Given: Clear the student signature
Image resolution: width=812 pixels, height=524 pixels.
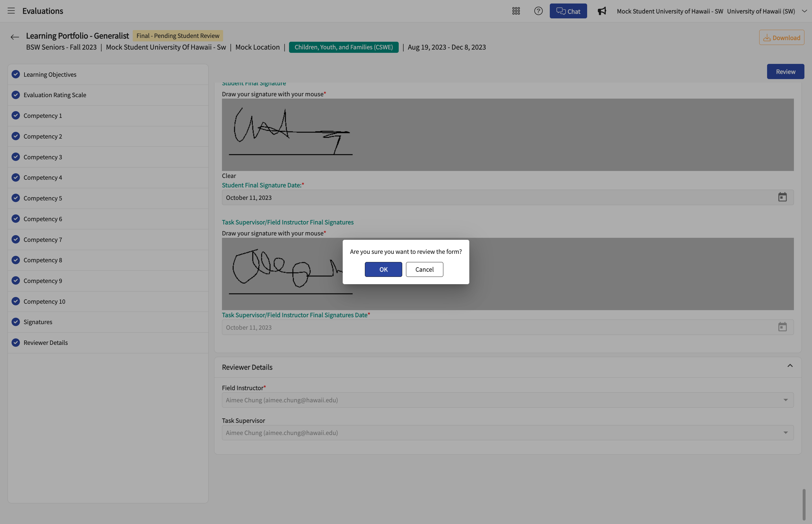Looking at the screenshot, I should [x=229, y=176].
